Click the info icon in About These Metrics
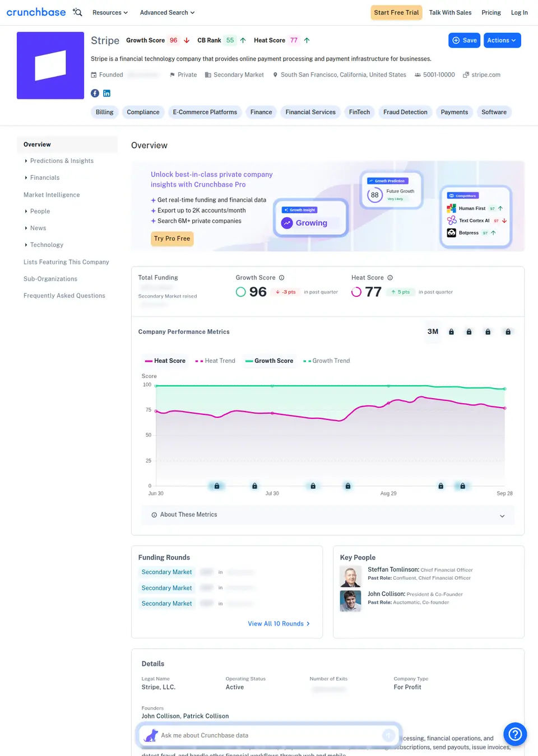Viewport: 538px width, 756px height. coord(154,515)
